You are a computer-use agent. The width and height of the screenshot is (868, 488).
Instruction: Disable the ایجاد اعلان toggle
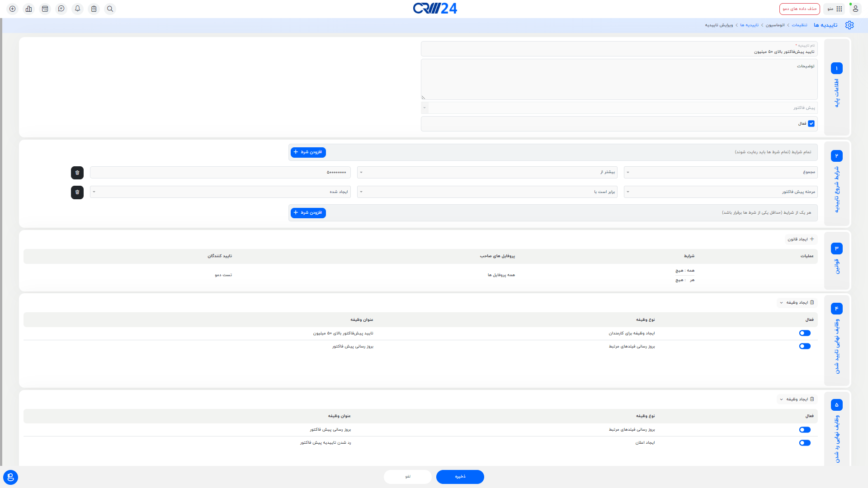coord(804,443)
